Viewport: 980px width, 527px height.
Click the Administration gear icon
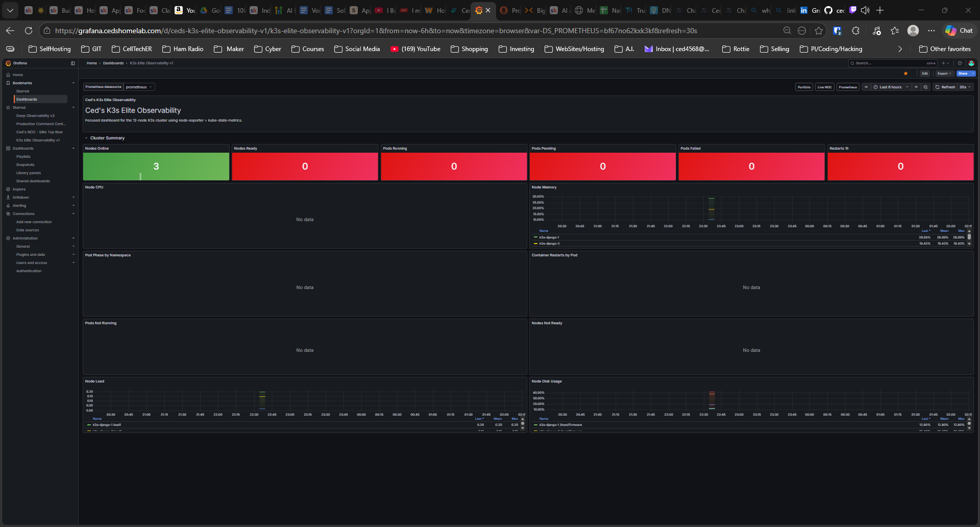[8, 238]
